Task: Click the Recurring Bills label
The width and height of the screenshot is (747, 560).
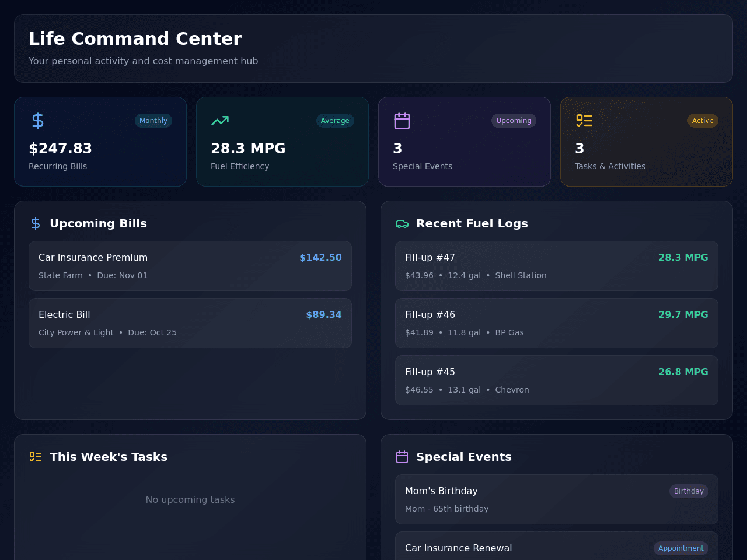Action: point(58,166)
